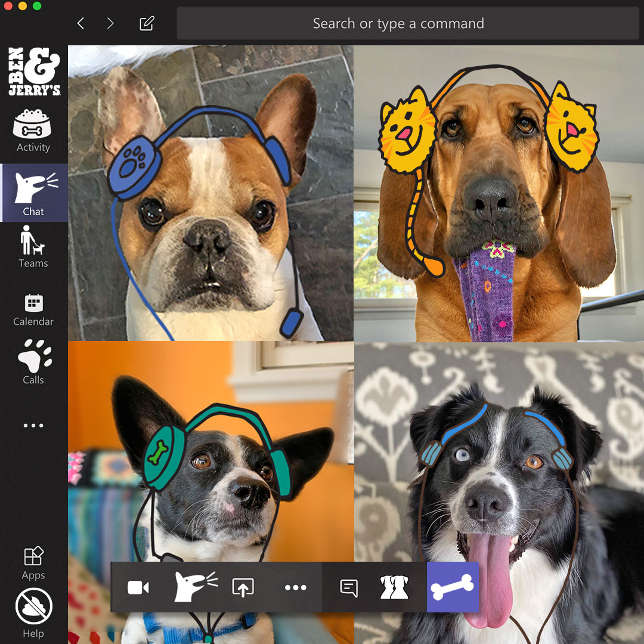Navigate back with the left arrow
The width and height of the screenshot is (644, 644).
coord(80,23)
